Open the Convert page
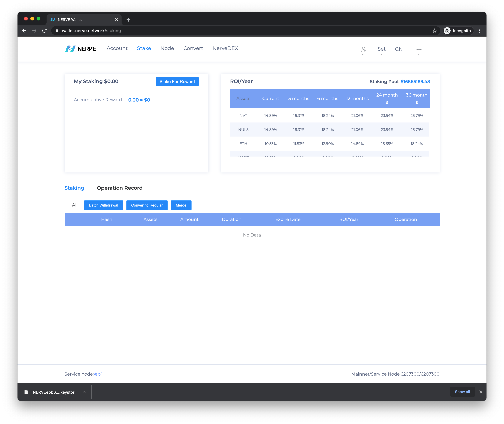Image resolution: width=504 pixels, height=424 pixels. tap(193, 48)
